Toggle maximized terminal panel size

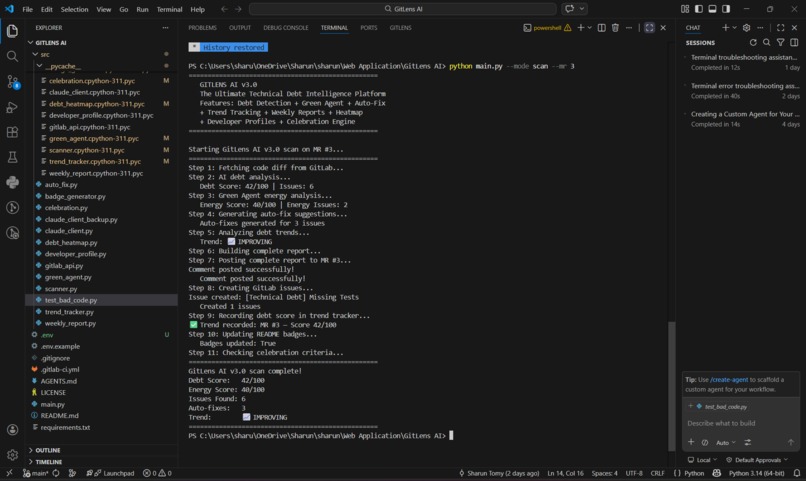649,28
